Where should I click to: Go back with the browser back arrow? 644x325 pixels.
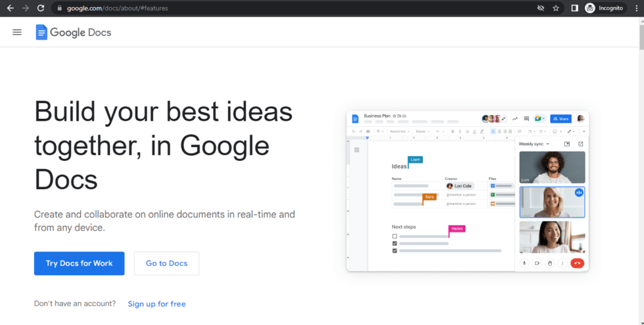[x=10, y=8]
